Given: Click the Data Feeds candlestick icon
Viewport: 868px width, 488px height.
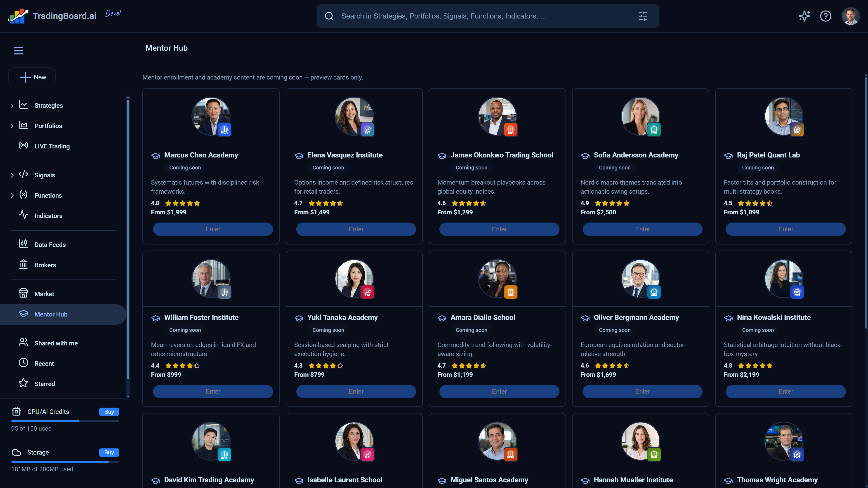Looking at the screenshot, I should pos(23,244).
